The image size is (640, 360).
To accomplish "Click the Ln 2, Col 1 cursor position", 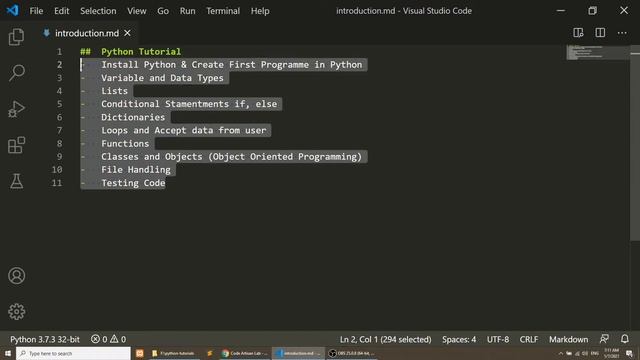I will 385,339.
